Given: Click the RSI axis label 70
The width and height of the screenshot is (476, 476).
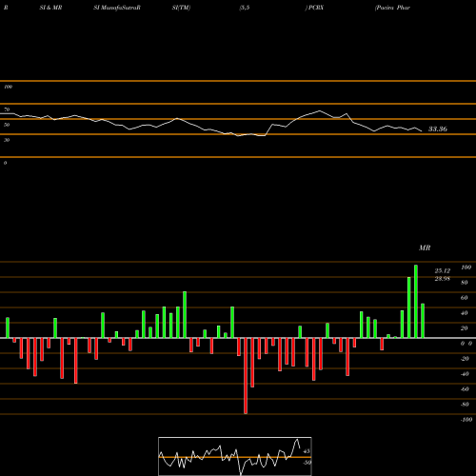Looking at the screenshot, I should coord(7,109).
